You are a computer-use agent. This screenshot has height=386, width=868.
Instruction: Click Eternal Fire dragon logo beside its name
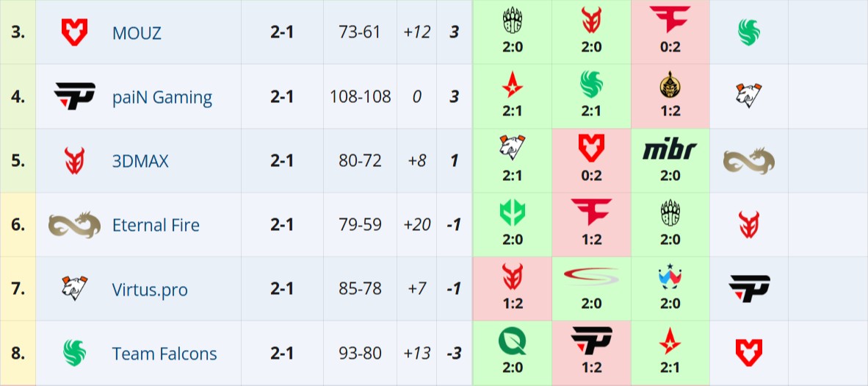click(x=74, y=224)
